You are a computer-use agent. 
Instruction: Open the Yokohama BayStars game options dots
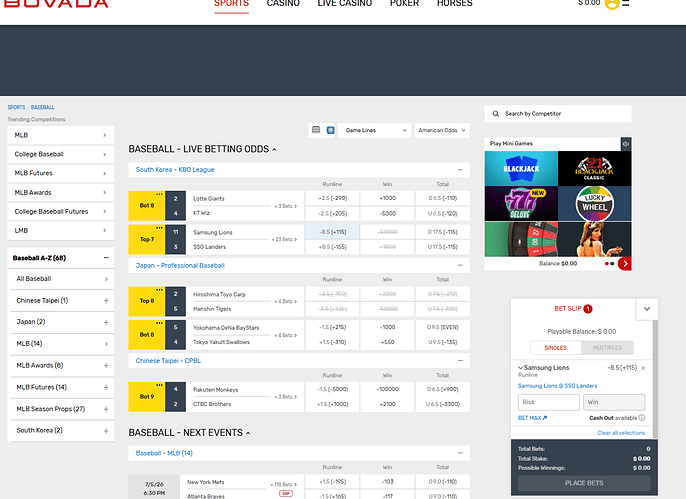(159, 323)
